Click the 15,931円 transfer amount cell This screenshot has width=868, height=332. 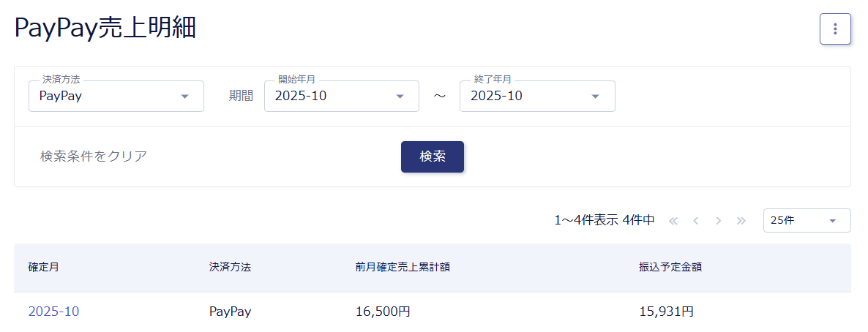coord(666,312)
